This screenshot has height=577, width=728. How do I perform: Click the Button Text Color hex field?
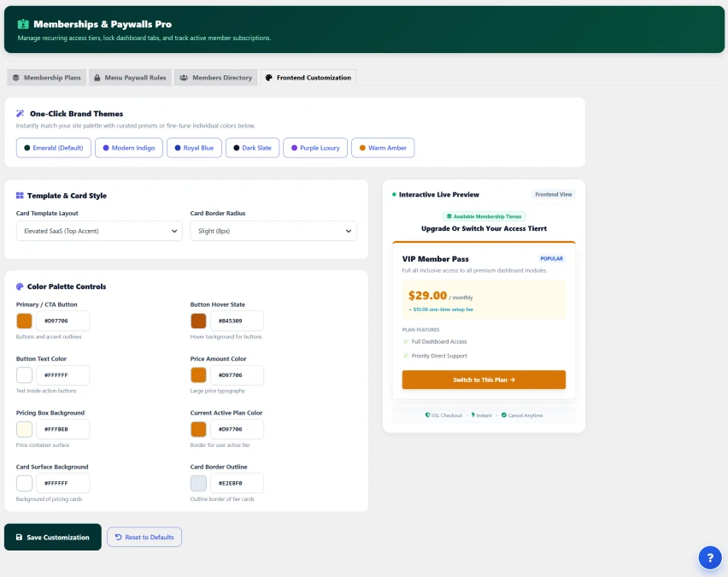63,375
